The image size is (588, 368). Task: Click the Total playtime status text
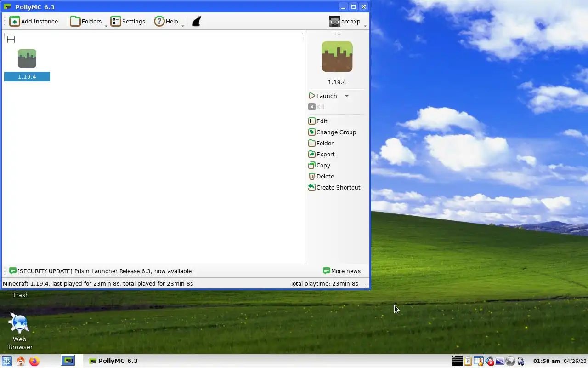coord(324,283)
